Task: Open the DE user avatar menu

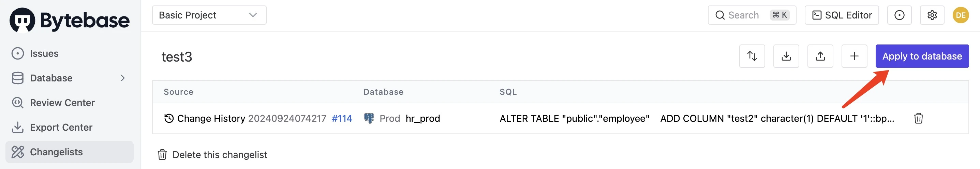Action: (x=961, y=15)
